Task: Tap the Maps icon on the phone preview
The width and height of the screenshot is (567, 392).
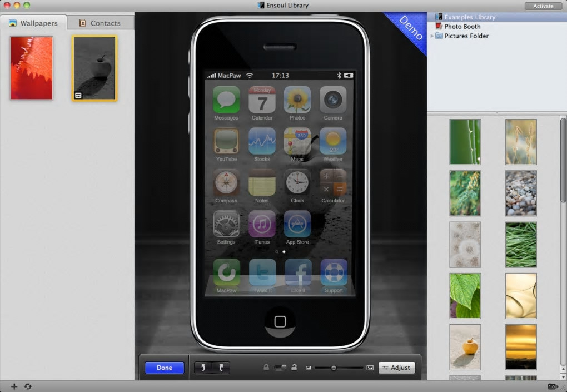Action: point(297,141)
